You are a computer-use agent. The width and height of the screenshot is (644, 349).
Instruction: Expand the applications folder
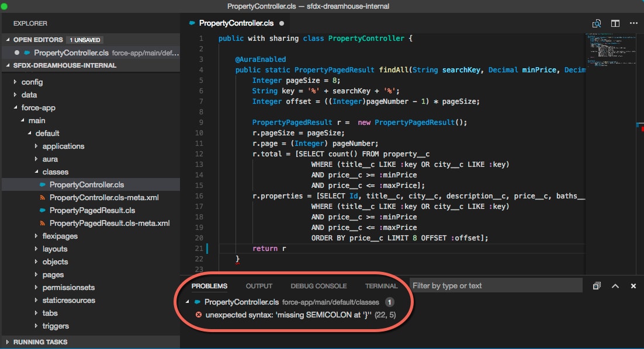(36, 146)
